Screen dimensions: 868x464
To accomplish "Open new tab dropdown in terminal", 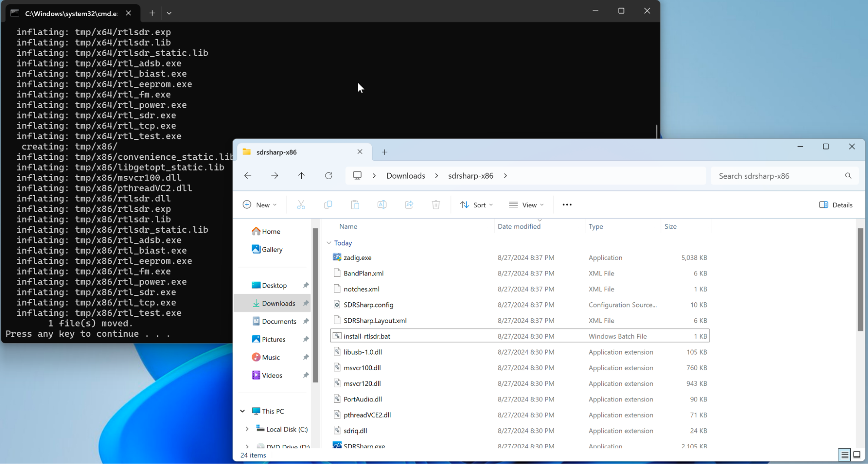I will (x=169, y=13).
